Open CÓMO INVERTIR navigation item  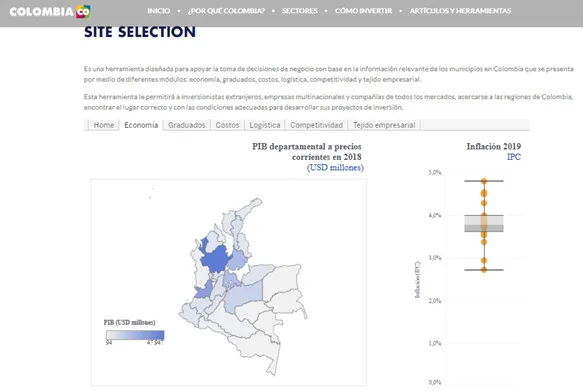[x=363, y=11]
